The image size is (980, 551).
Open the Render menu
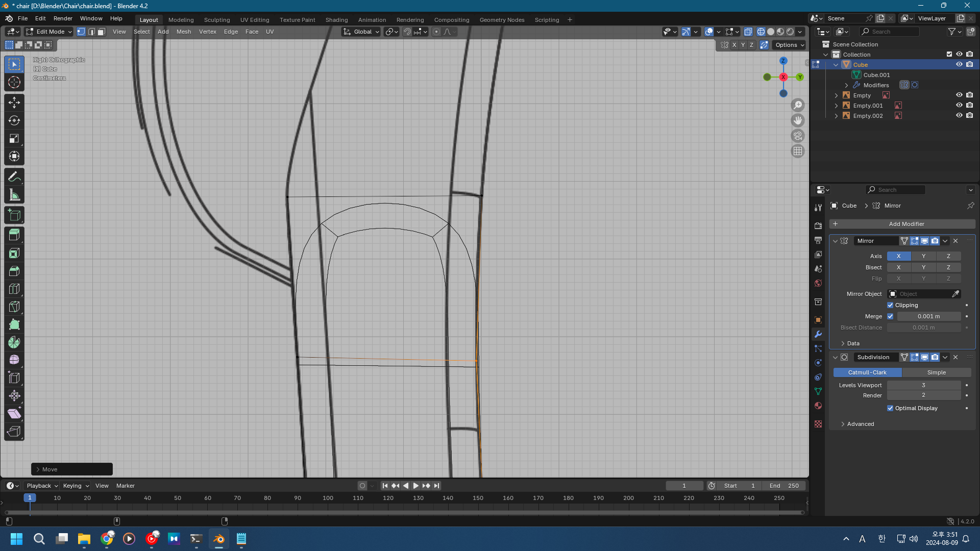pos(63,18)
